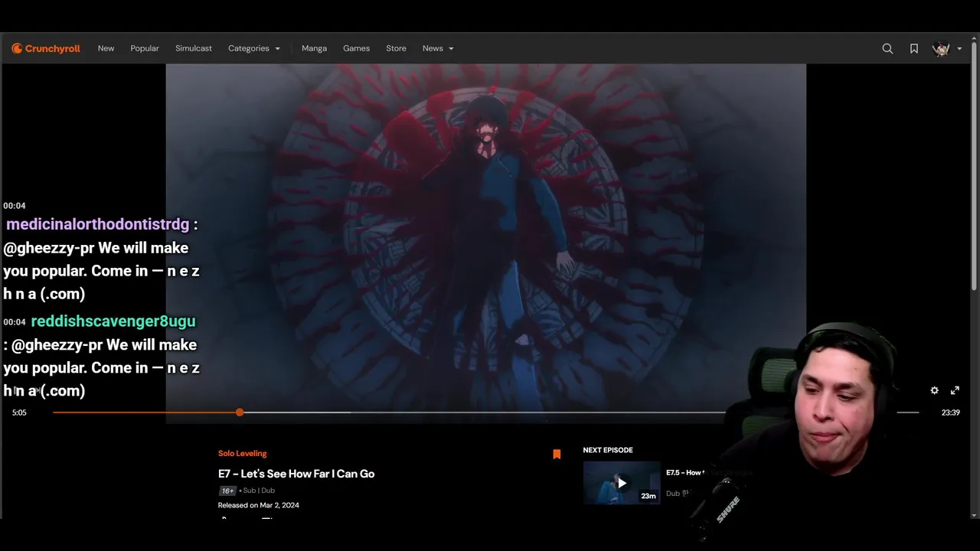Open the Store link
The width and height of the screenshot is (980, 551).
point(396,48)
